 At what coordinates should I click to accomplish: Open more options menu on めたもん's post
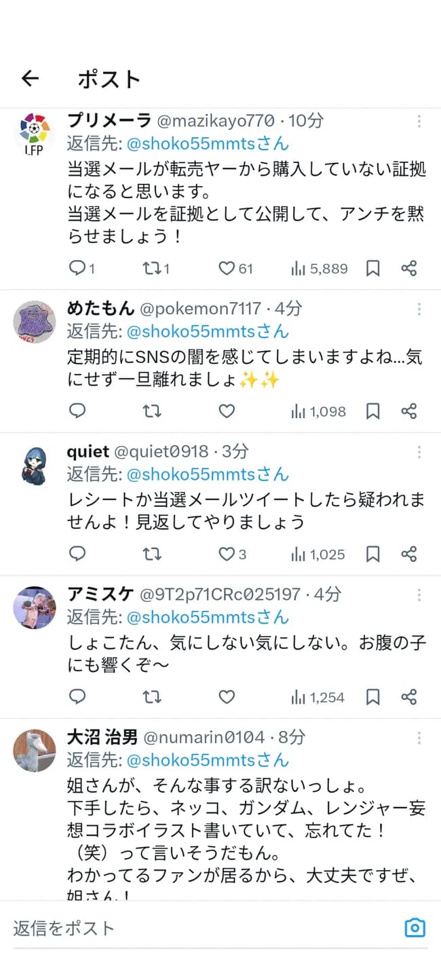click(419, 309)
